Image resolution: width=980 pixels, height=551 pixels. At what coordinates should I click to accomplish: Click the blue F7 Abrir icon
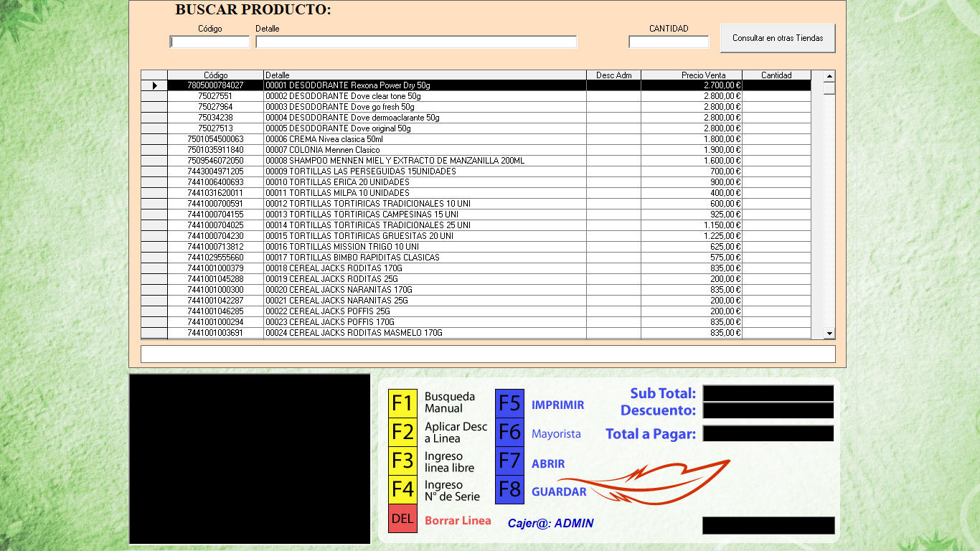tap(509, 461)
